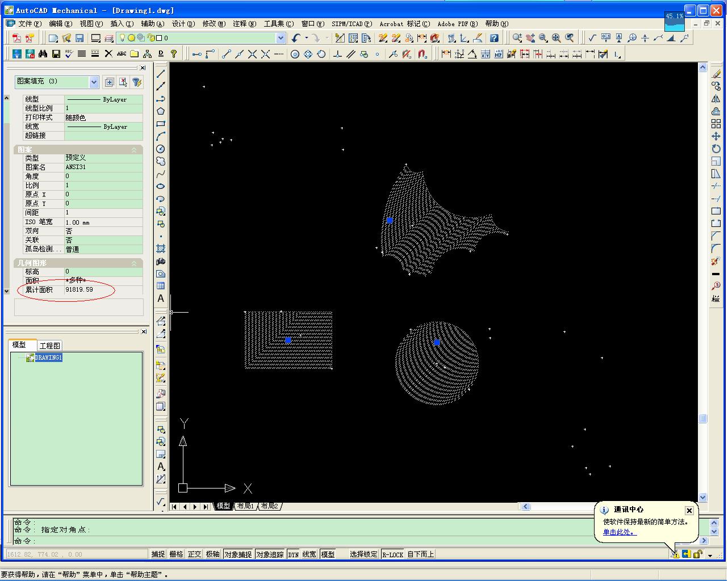Select the Erase tool on the modify toolbar
728x581 pixels.
pyautogui.click(x=716, y=74)
